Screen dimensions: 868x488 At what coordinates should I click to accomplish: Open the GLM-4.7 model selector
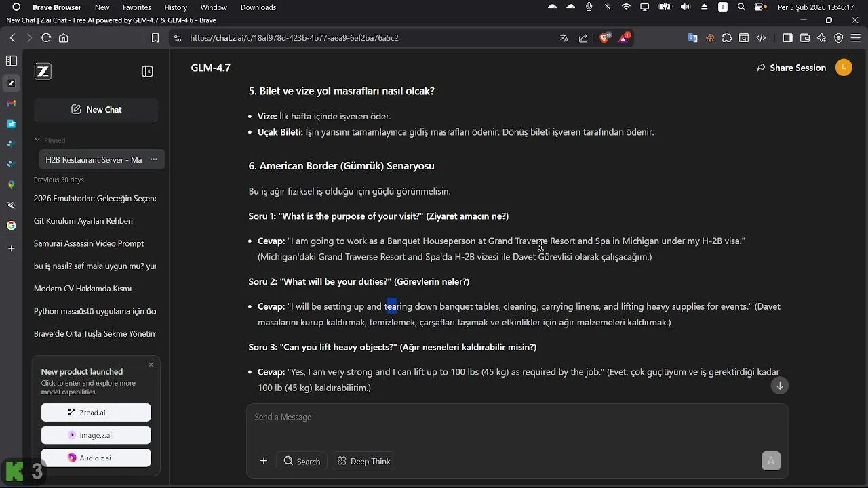coord(211,68)
